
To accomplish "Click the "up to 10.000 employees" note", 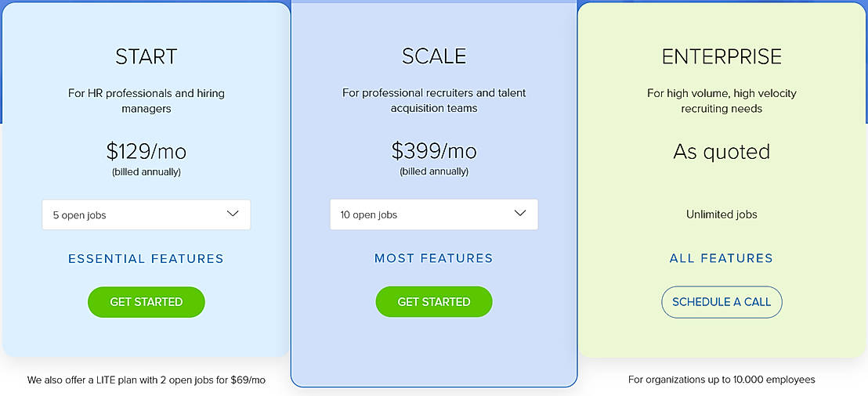I will point(722,380).
